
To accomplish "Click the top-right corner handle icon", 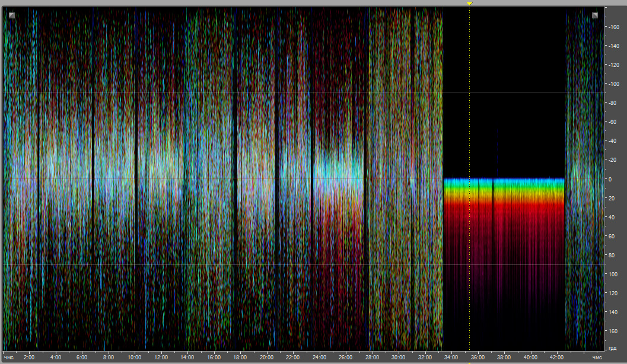I will tap(595, 15).
